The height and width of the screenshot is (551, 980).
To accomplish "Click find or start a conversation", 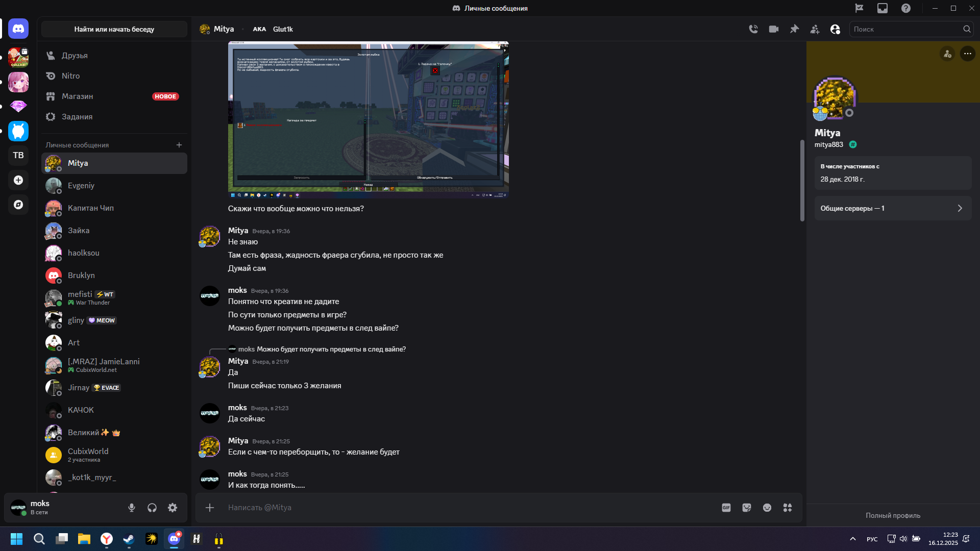I will pyautogui.click(x=114, y=29).
